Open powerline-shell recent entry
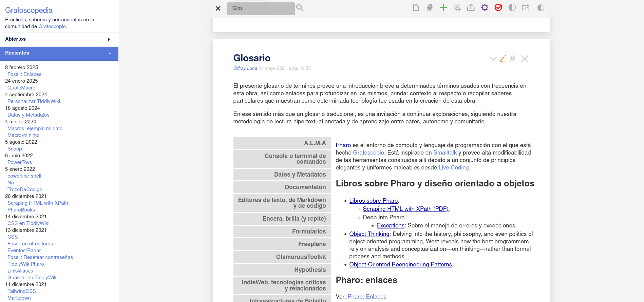The height and width of the screenshot is (302, 644). pos(24,176)
